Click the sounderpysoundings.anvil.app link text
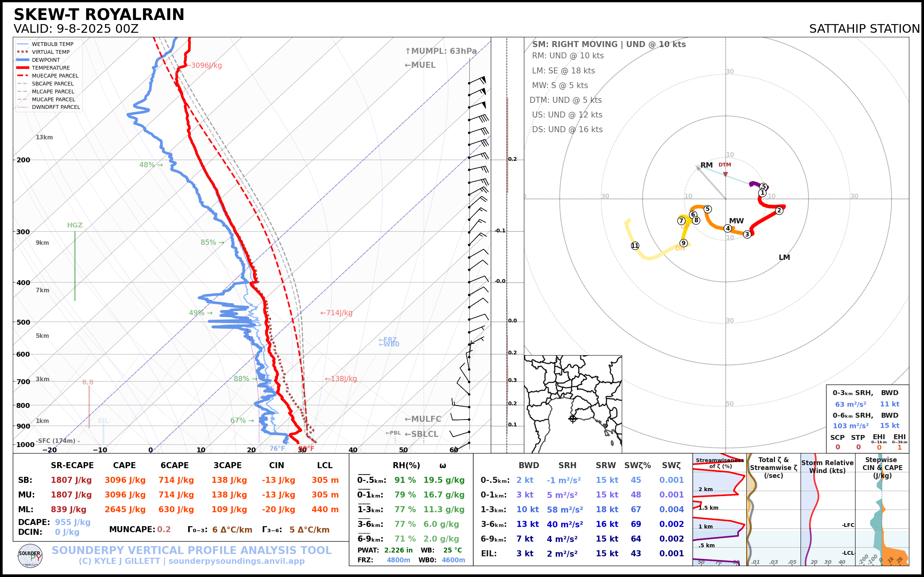This screenshot has width=924, height=577. click(236, 561)
